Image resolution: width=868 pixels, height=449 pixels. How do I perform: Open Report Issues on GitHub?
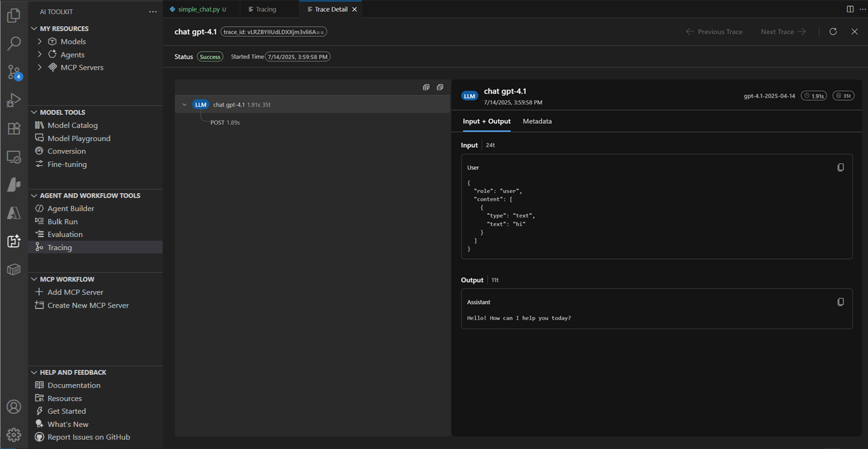coord(88,437)
